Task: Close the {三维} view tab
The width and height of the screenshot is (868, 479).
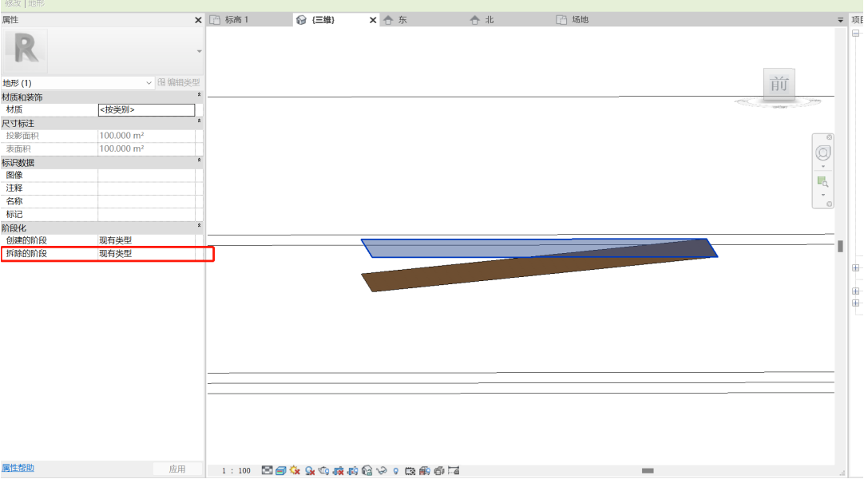Action: (x=373, y=20)
